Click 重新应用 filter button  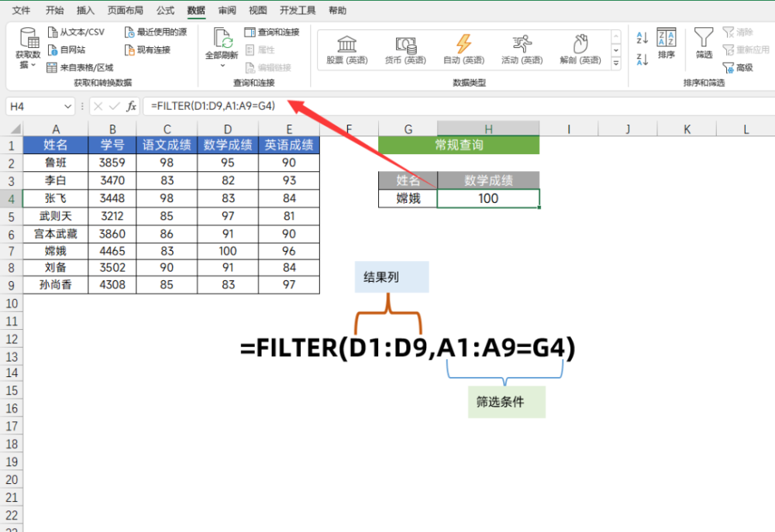click(x=746, y=50)
